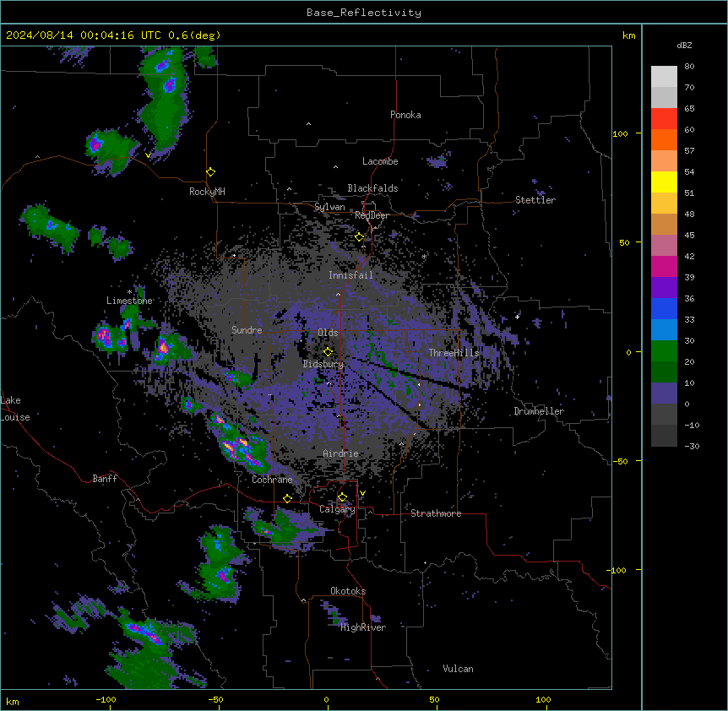Click the dBZ legend heading

[684, 45]
